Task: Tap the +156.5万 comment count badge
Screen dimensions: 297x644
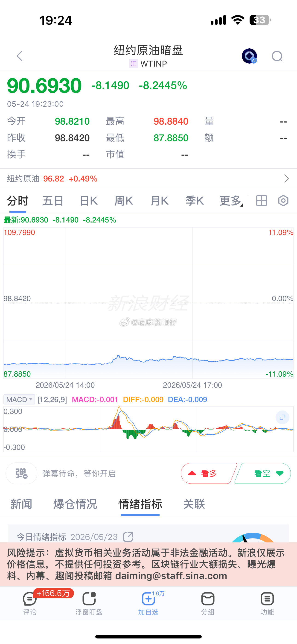Action: click(53, 593)
